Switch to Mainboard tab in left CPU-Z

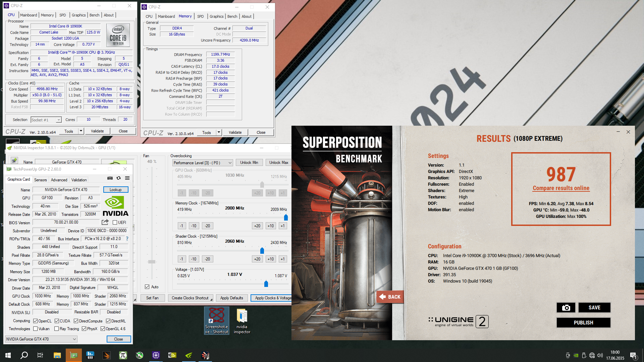click(29, 15)
